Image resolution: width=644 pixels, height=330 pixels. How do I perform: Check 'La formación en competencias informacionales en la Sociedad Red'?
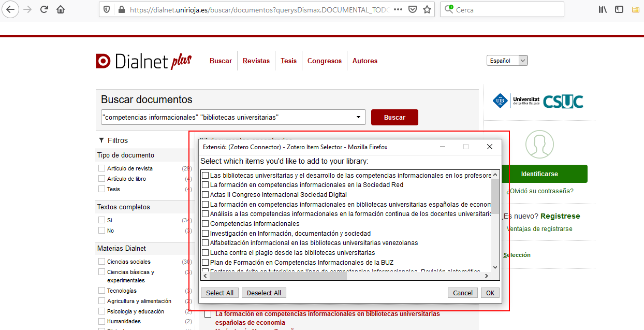tap(205, 185)
